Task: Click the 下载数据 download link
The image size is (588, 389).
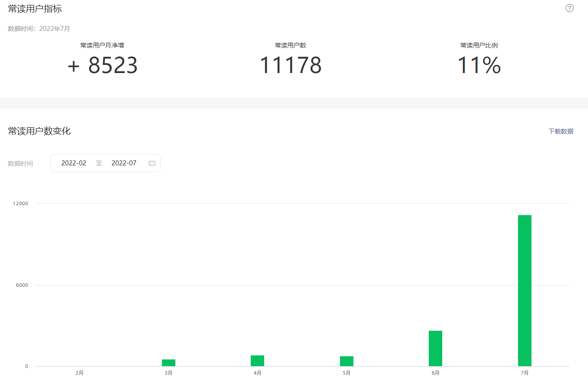Action: [x=561, y=131]
